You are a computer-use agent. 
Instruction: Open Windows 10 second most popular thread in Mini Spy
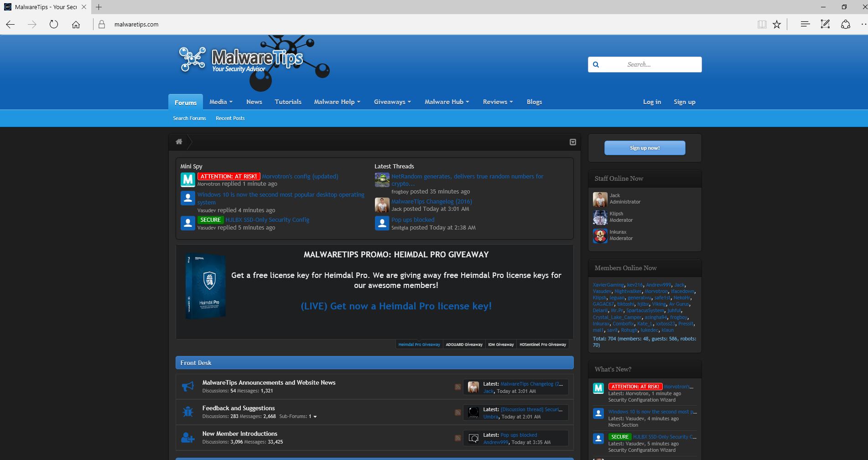click(281, 198)
